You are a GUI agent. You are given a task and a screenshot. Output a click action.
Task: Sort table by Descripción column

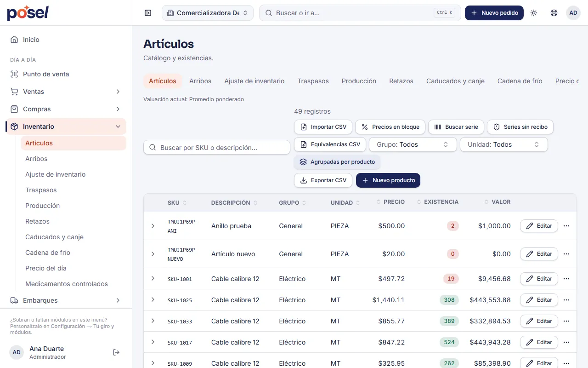(x=234, y=203)
